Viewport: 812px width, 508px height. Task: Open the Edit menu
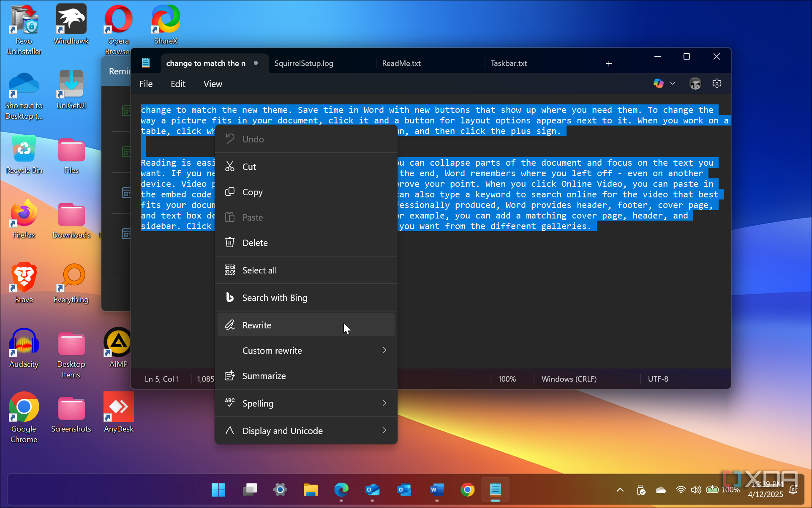(178, 84)
